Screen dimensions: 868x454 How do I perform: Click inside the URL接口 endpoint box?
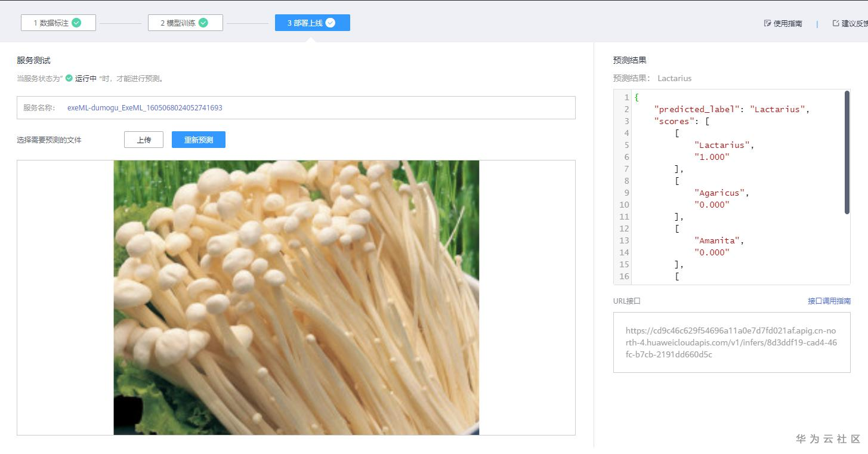731,342
